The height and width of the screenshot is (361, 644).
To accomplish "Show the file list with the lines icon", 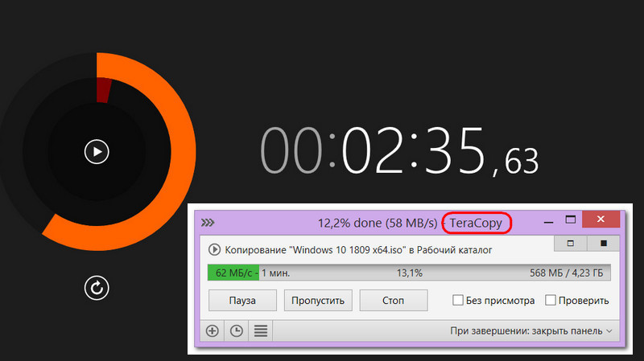I will pyautogui.click(x=260, y=330).
